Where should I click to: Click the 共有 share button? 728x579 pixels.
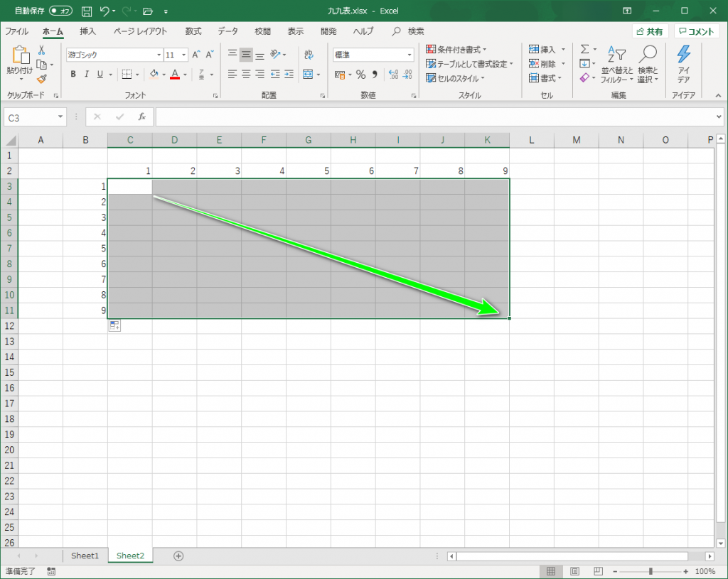pos(650,31)
